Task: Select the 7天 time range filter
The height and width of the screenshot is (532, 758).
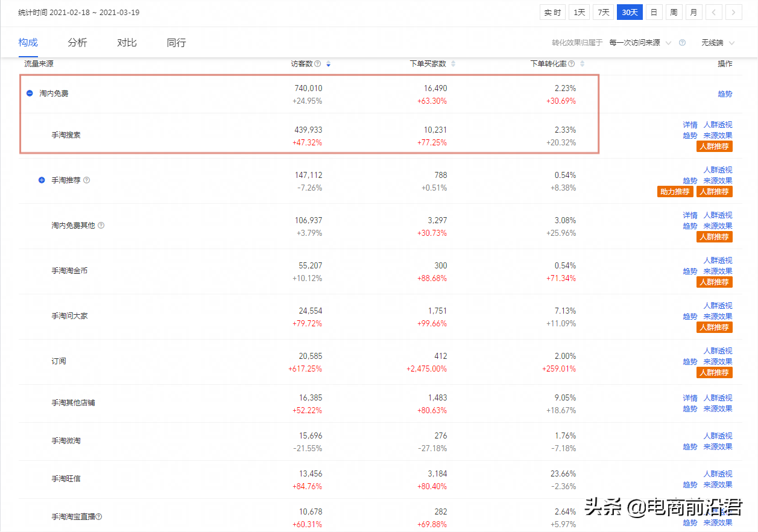Action: 603,11
